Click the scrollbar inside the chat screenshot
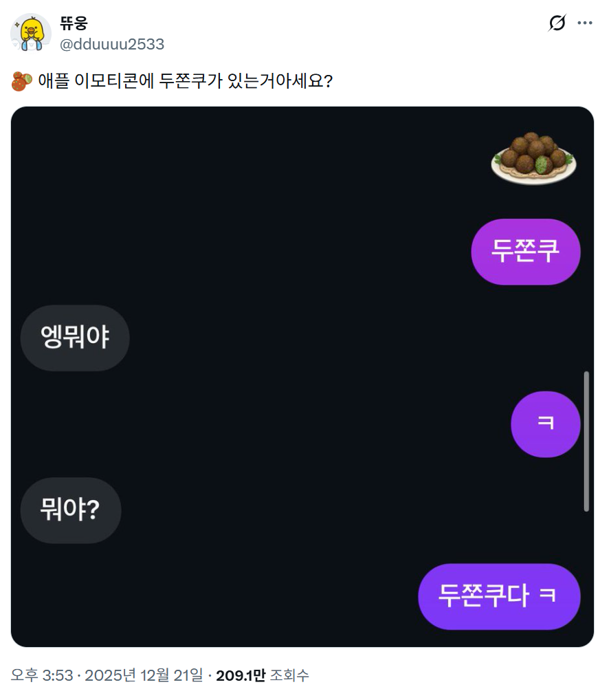 pyautogui.click(x=586, y=441)
